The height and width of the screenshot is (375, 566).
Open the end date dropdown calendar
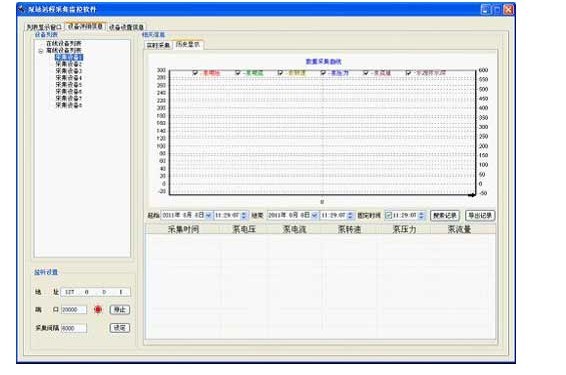pyautogui.click(x=314, y=215)
